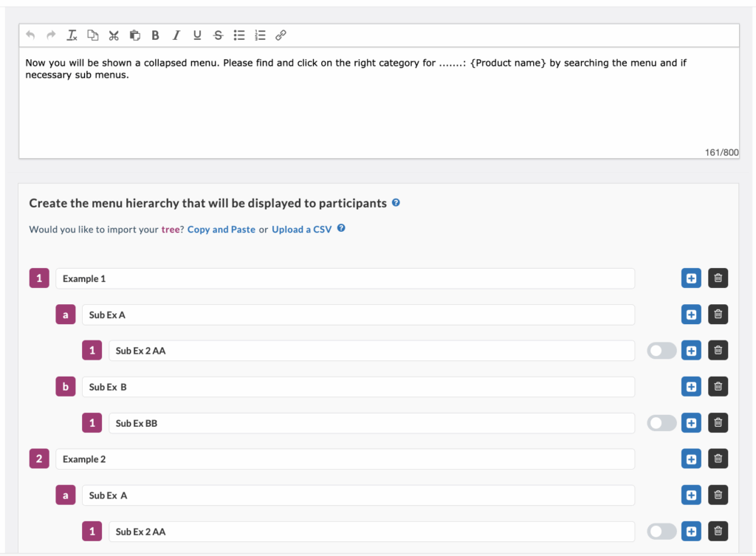Screen dimensions: 756x556
Task: Clear text formatting with the remove-format icon
Action: click(72, 35)
